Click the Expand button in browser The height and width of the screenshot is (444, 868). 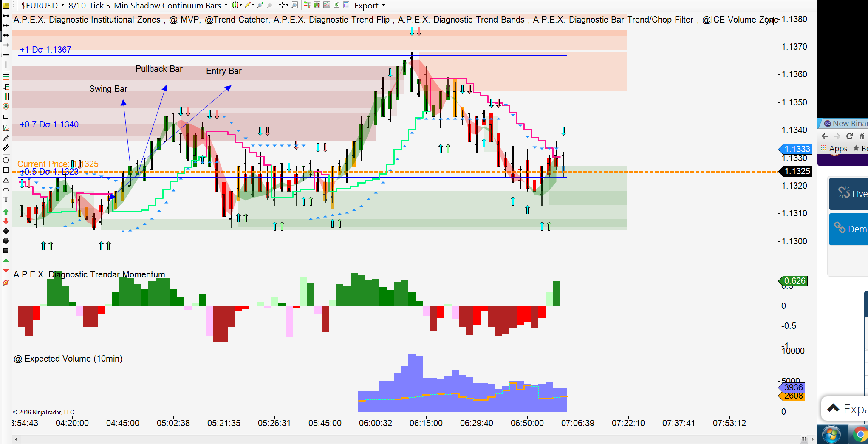[845, 409]
